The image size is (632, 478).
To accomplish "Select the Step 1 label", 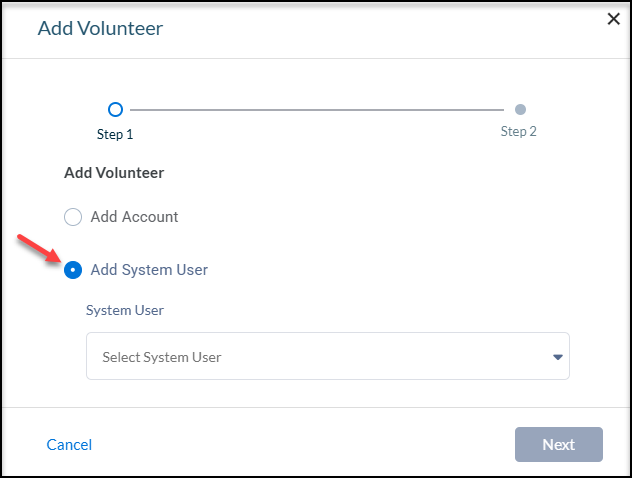I will pyautogui.click(x=115, y=134).
